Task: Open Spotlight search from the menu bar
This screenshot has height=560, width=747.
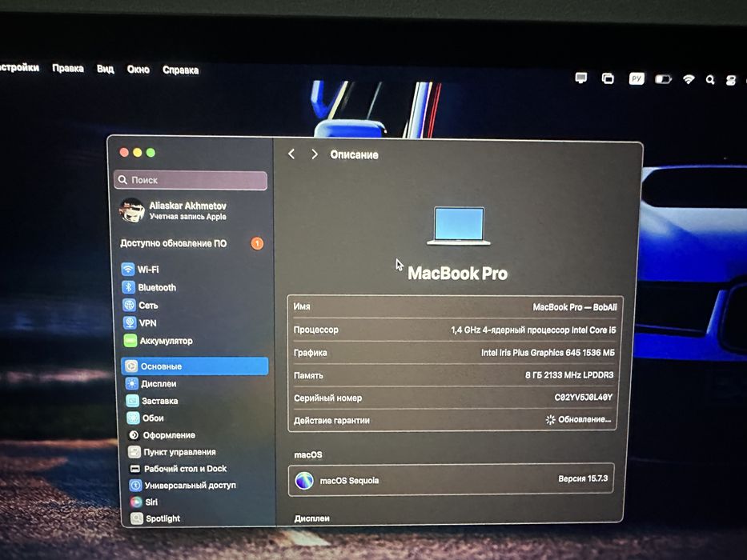Action: click(710, 80)
